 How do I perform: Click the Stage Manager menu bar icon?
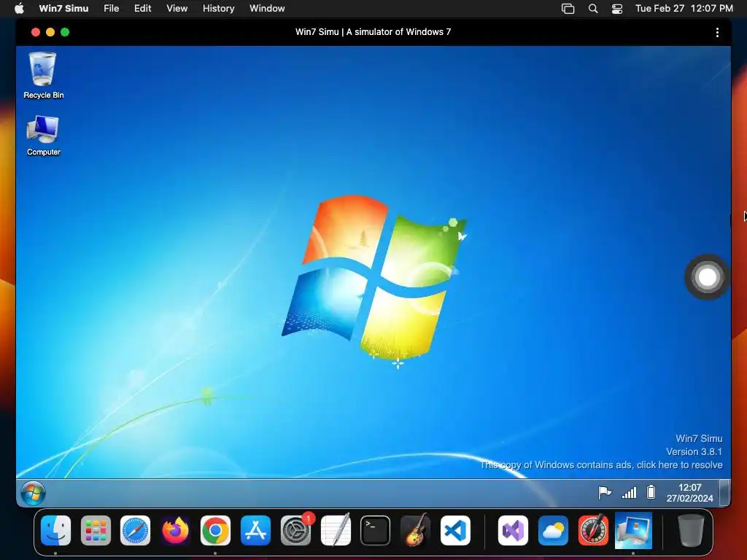tap(568, 9)
